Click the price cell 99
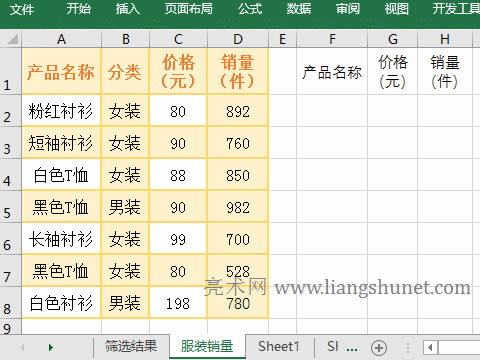480x360 pixels. tap(178, 238)
